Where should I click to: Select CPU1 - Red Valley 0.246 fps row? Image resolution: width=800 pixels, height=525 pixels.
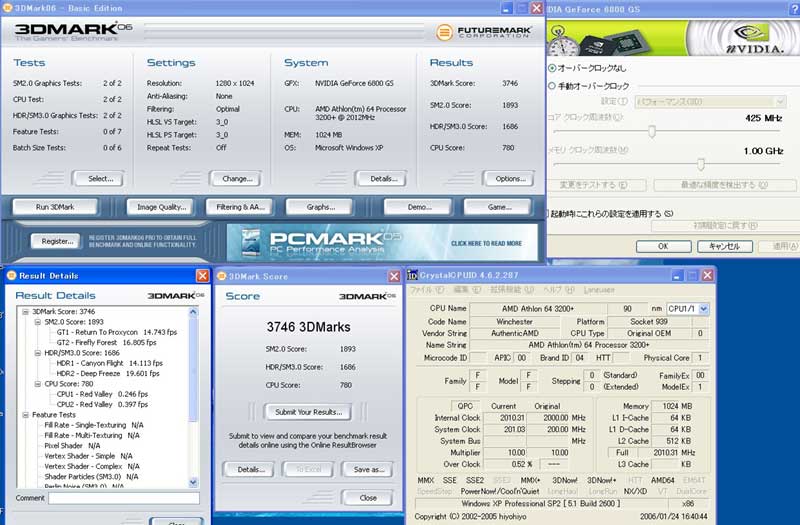(102, 394)
